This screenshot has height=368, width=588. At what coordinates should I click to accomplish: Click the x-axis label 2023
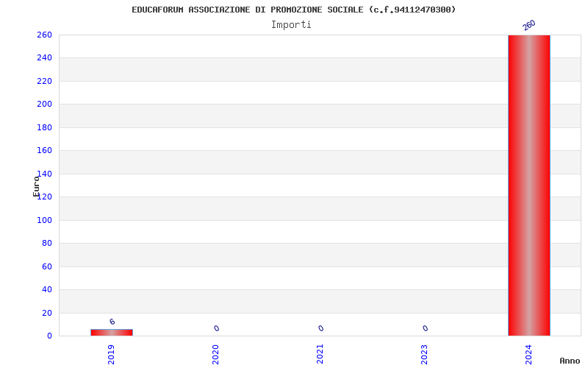[x=424, y=355]
